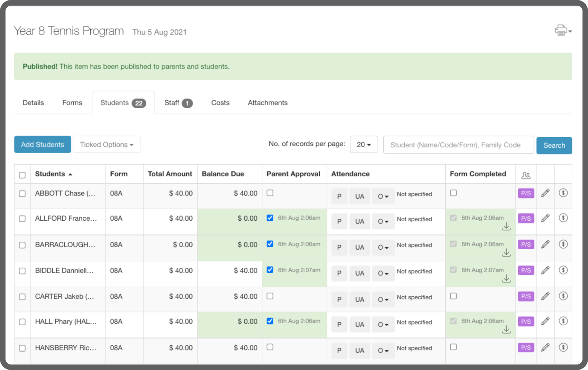
Task: Check parent approval for ABBOTT Chase
Action: 270,193
